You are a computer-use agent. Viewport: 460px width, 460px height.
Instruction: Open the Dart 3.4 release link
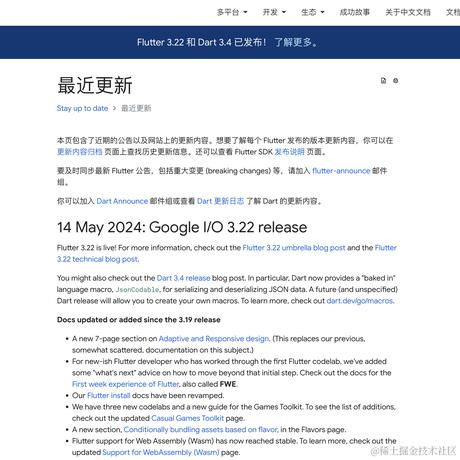click(x=183, y=278)
